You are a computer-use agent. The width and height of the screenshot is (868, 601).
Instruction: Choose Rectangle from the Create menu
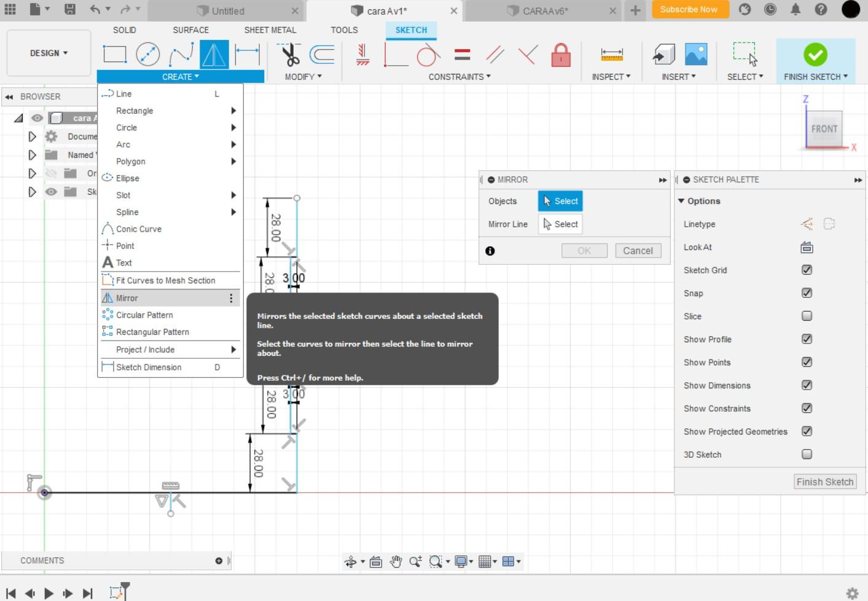click(170, 111)
